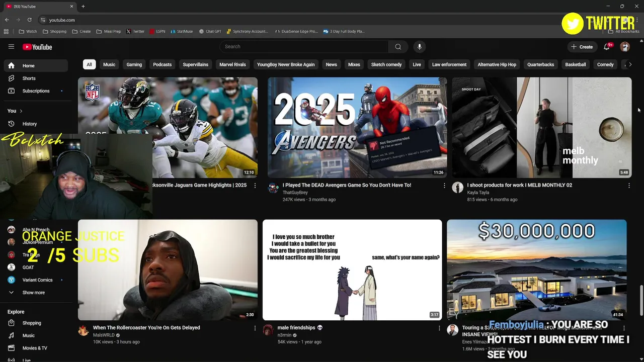This screenshot has width=644, height=362.
Task: Select the Quarterbacks filter chip
Action: [x=541, y=64]
